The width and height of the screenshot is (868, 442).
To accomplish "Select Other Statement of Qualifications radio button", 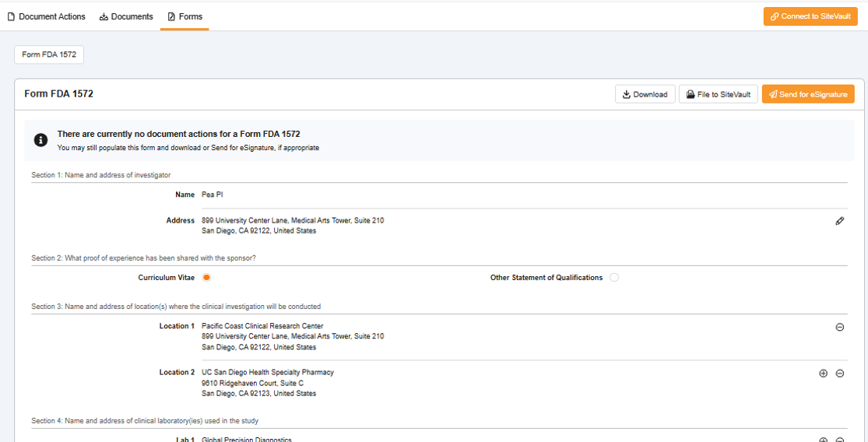I will 614,278.
